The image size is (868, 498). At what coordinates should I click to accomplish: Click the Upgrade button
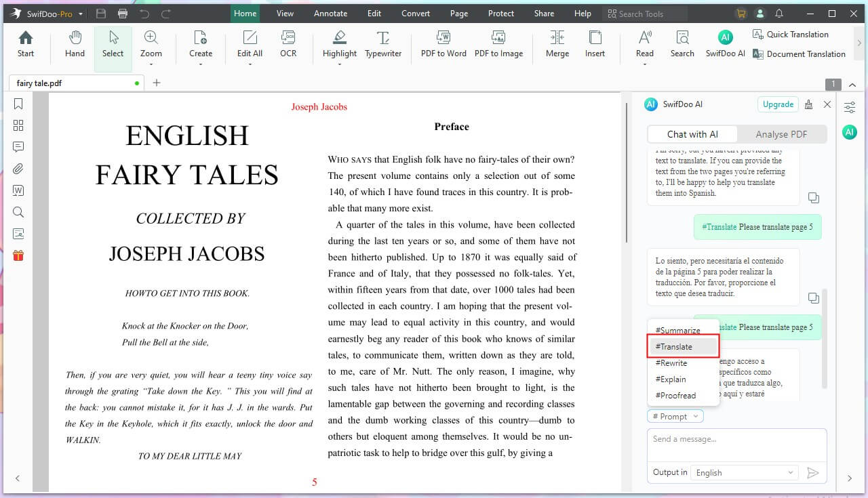778,104
